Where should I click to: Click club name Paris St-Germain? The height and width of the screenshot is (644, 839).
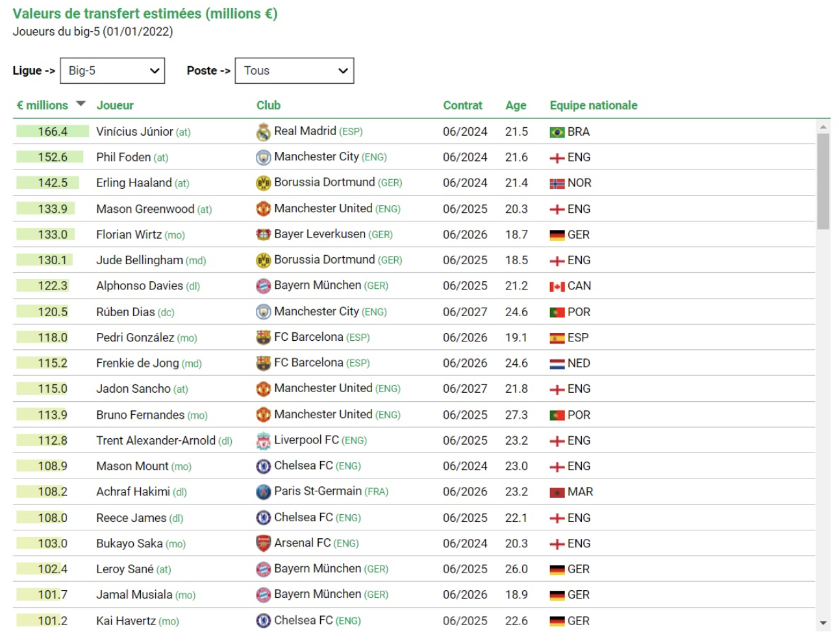click(x=318, y=491)
